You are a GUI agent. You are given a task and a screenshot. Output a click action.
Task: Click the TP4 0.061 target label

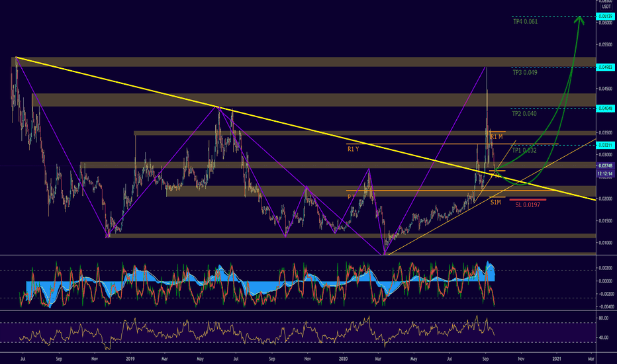click(x=525, y=22)
